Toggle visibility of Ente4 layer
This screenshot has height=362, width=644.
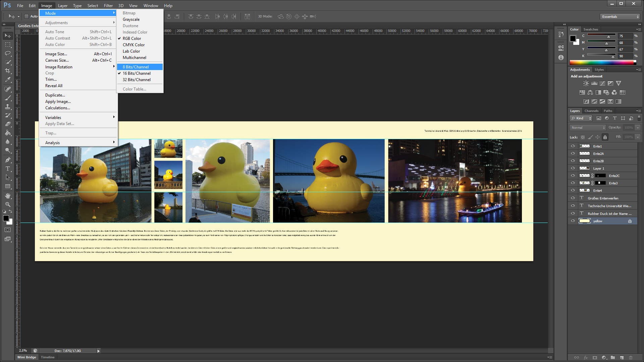[x=573, y=190]
